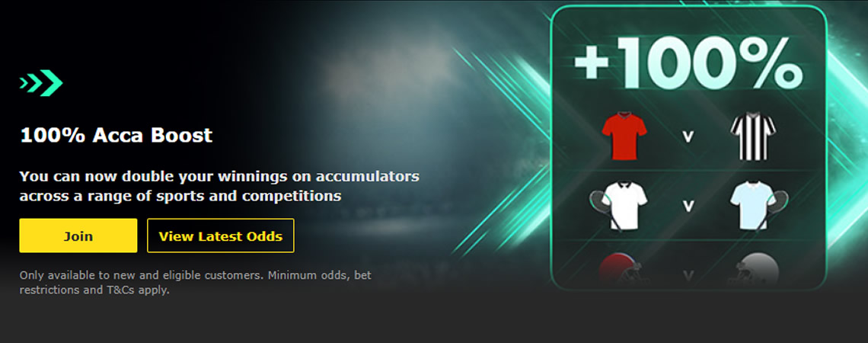Viewport: 868px width, 343px height.
Task: Choose the white tennis shirt icon
Action: coord(624,206)
